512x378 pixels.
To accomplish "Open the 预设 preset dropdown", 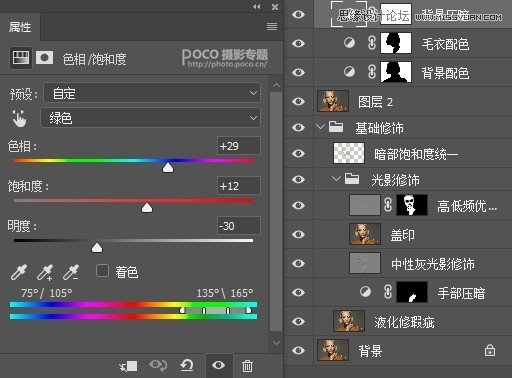I will pos(152,93).
